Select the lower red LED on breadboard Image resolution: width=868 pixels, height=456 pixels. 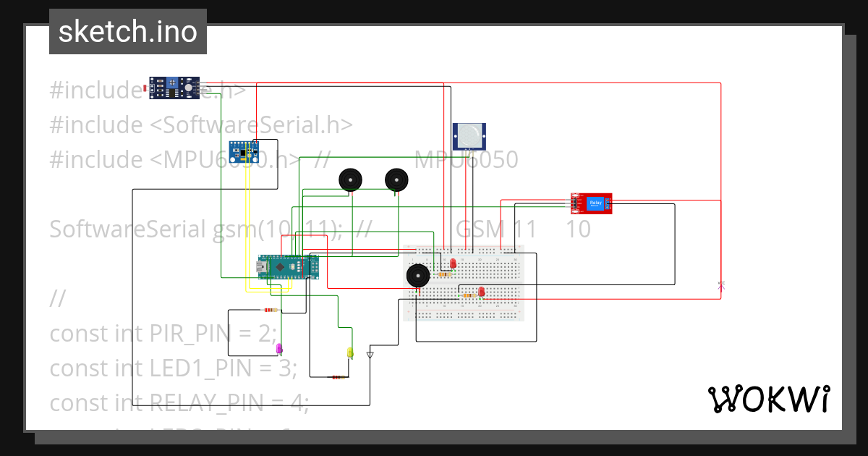coord(482,292)
